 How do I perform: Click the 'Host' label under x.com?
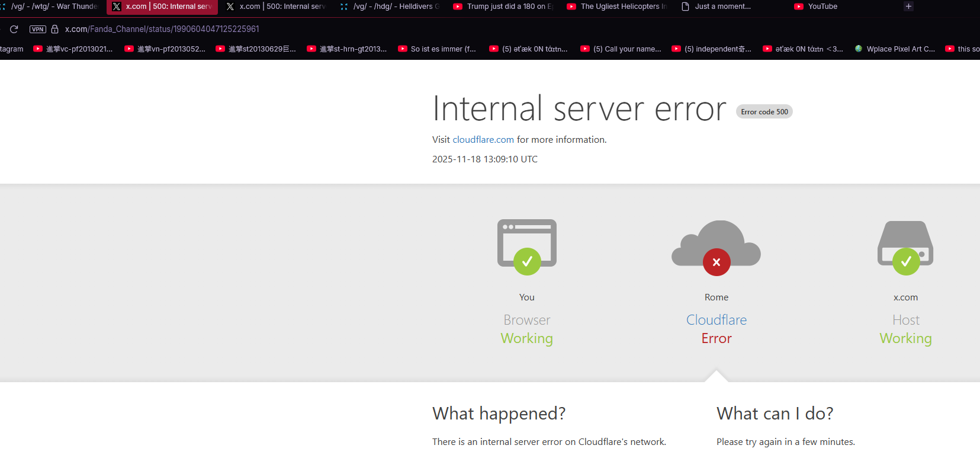(906, 320)
